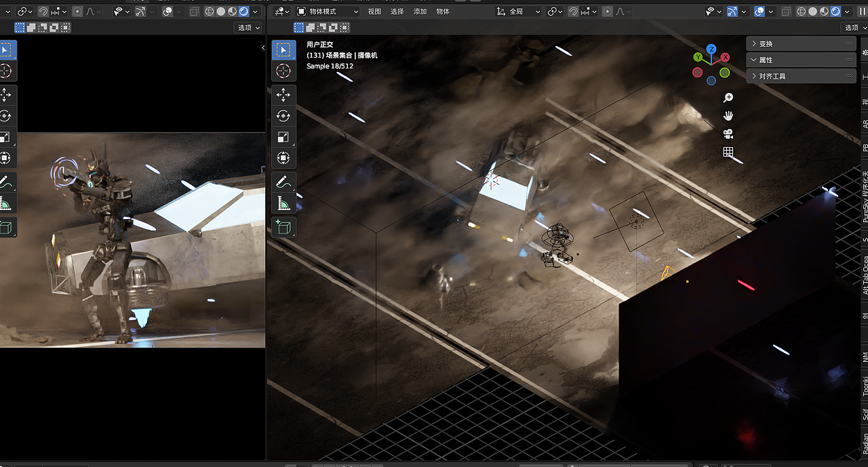868x467 pixels.
Task: Select the Annotate tool in right viewport toolbar
Action: coord(283,182)
